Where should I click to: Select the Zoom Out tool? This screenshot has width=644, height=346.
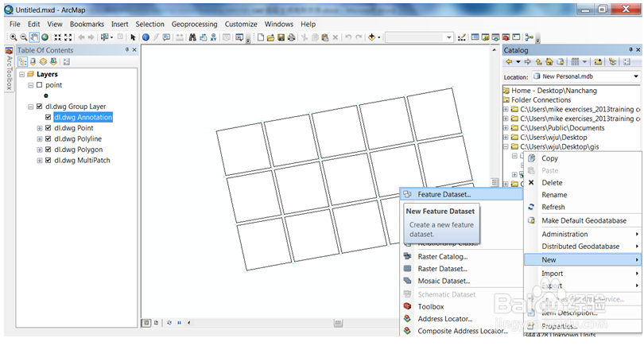[x=24, y=37]
